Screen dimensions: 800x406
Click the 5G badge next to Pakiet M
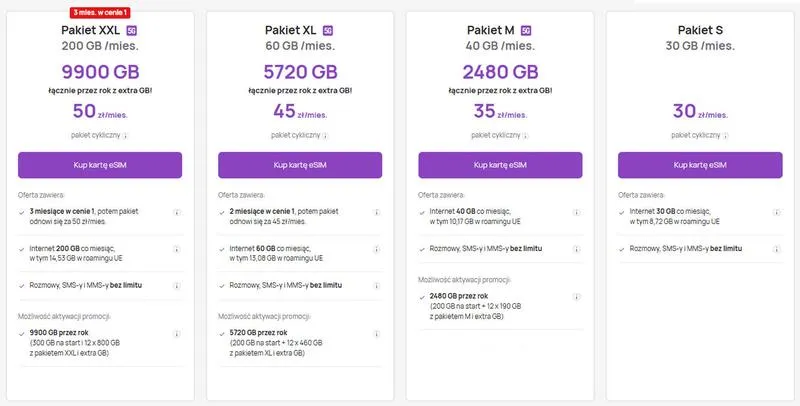point(526,31)
